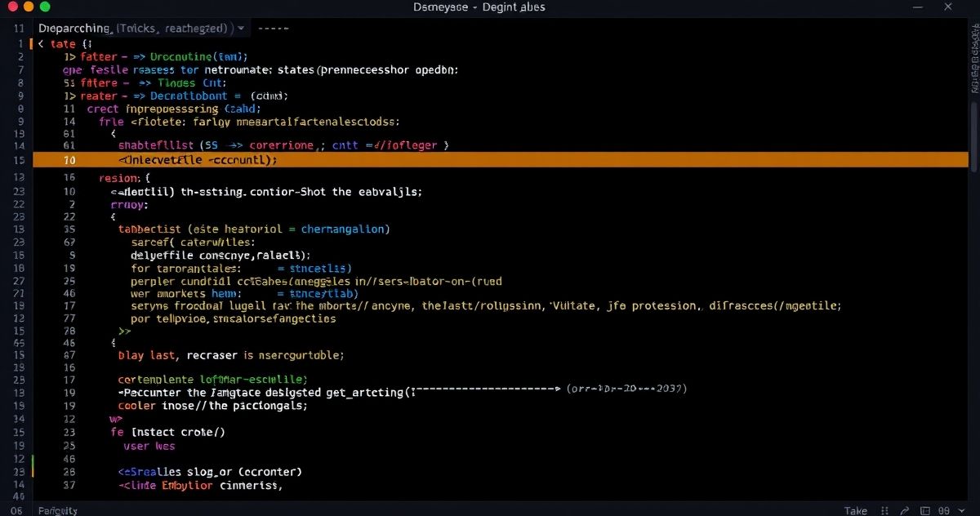This screenshot has height=516, width=980.
Task: Click the 'fe [nstact crohe/)' line
Action: pos(168,433)
